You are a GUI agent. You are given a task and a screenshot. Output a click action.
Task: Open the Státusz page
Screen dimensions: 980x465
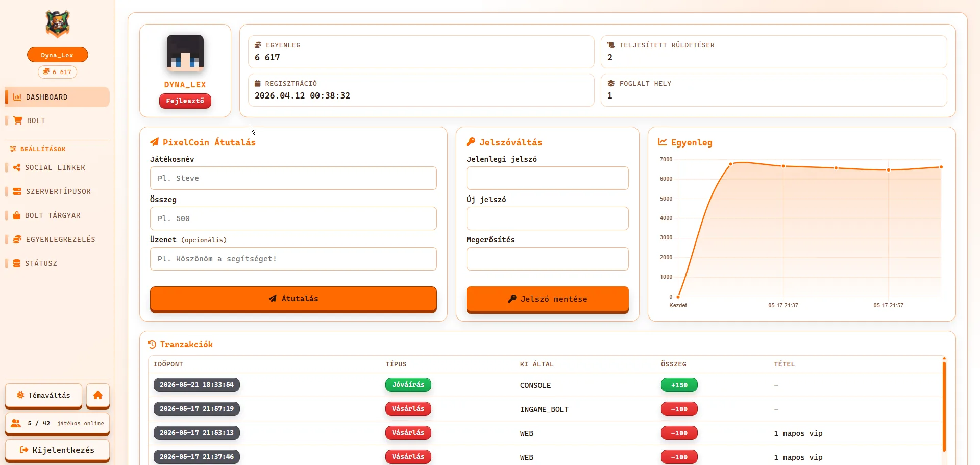(x=57, y=263)
